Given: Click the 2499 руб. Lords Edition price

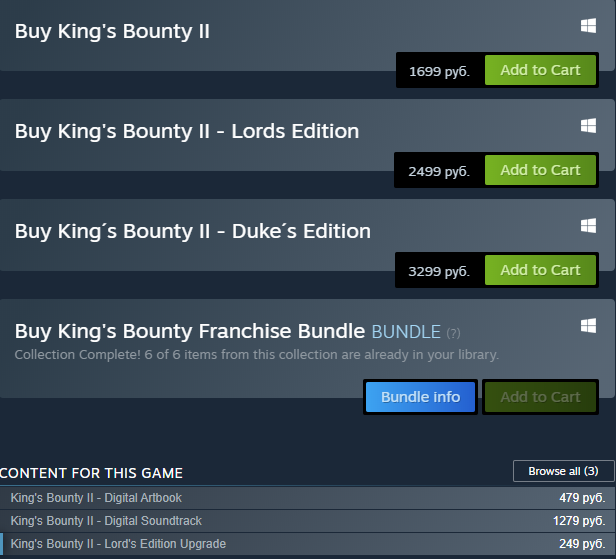Looking at the screenshot, I should coord(439,171).
